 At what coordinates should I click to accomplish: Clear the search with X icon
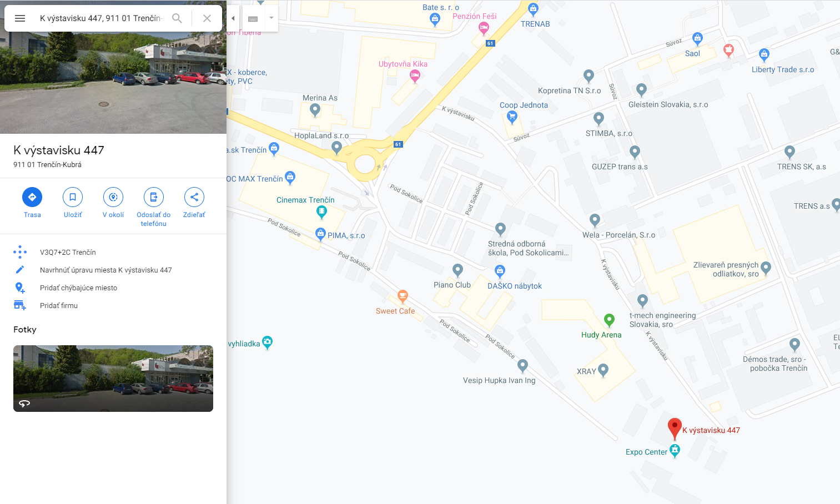[x=207, y=18]
